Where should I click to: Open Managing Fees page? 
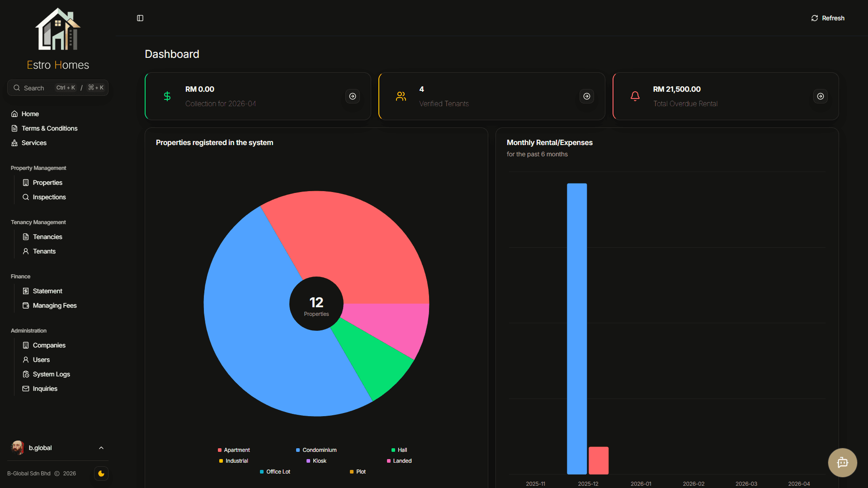55,305
